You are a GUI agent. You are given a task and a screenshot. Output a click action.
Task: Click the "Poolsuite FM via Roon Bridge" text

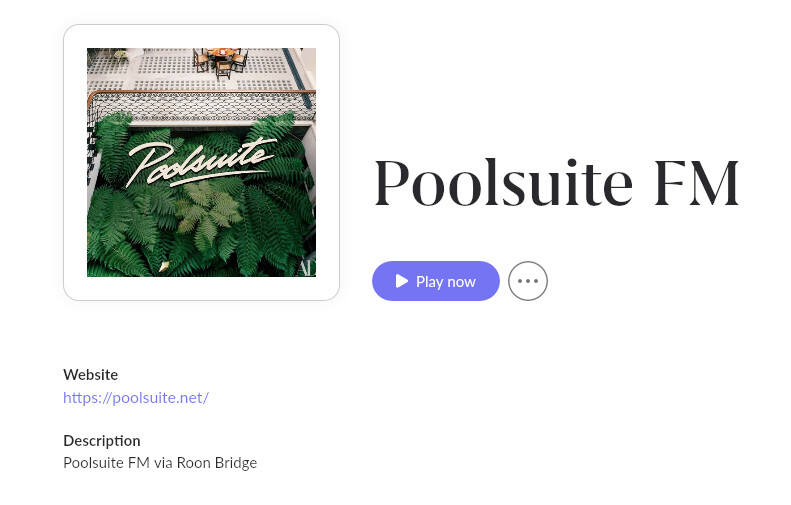160,463
